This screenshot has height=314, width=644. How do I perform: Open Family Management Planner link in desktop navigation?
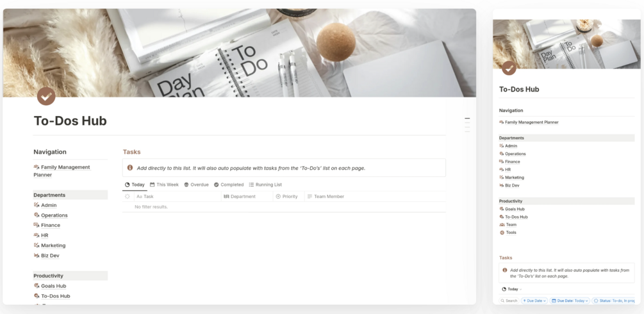tap(62, 171)
